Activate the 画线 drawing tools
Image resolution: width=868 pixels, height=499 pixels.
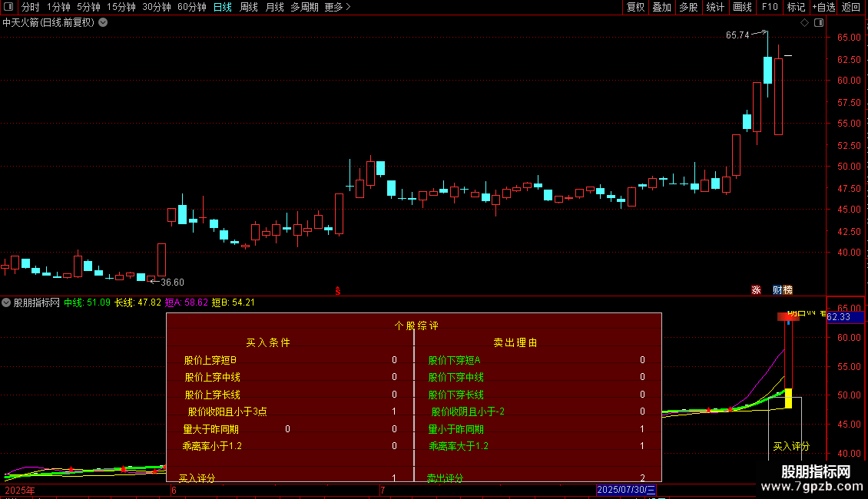click(742, 7)
